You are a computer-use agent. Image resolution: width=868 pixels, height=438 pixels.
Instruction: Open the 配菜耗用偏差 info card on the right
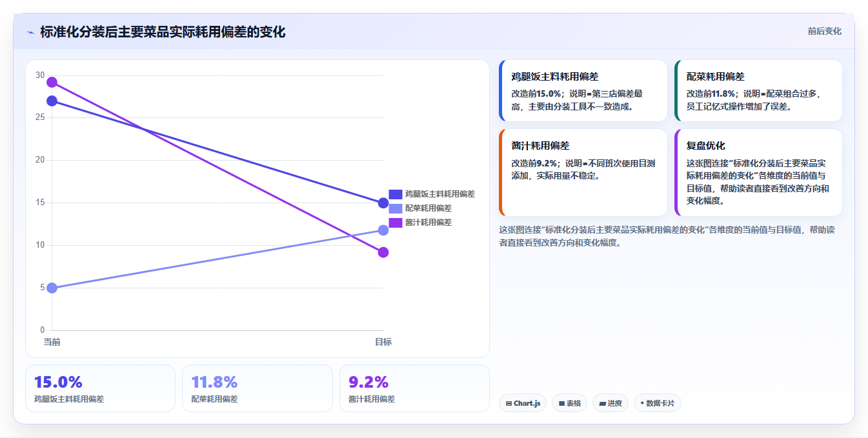(x=759, y=91)
